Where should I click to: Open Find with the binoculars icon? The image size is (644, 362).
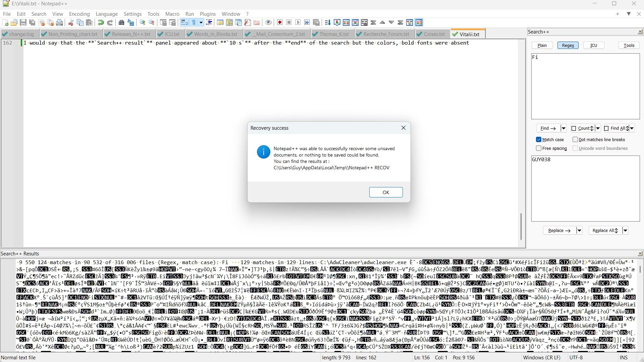(x=121, y=22)
